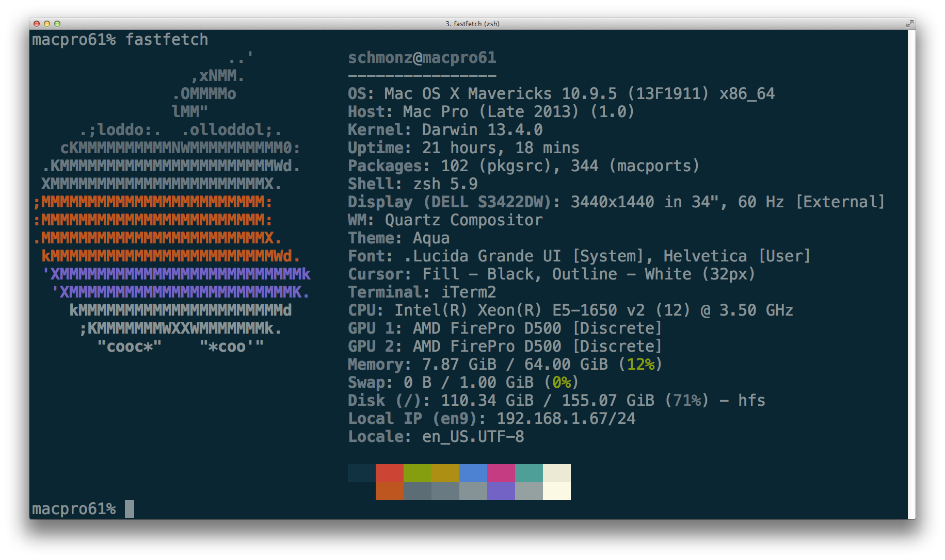
Task: Click the green zoom window button
Action: click(57, 24)
